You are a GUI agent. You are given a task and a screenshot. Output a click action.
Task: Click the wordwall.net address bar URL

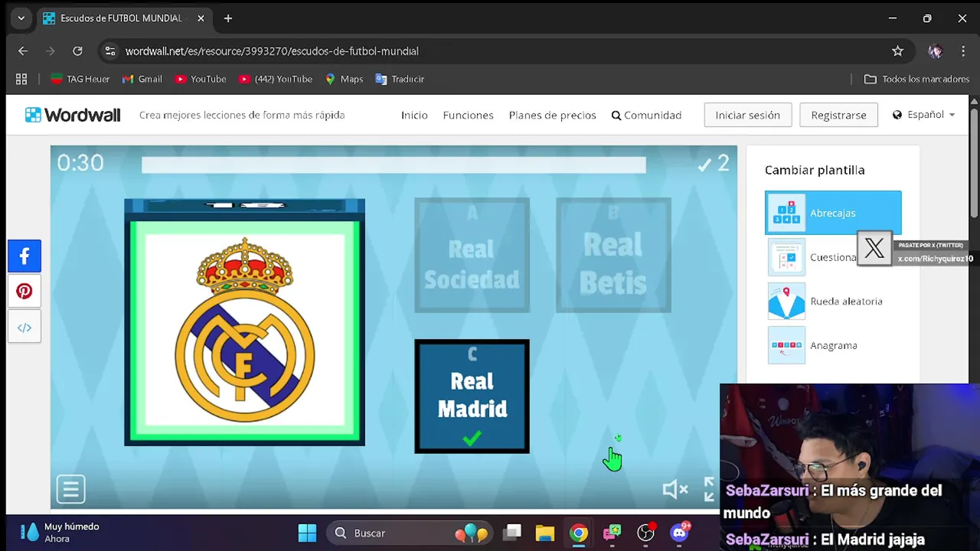point(272,51)
